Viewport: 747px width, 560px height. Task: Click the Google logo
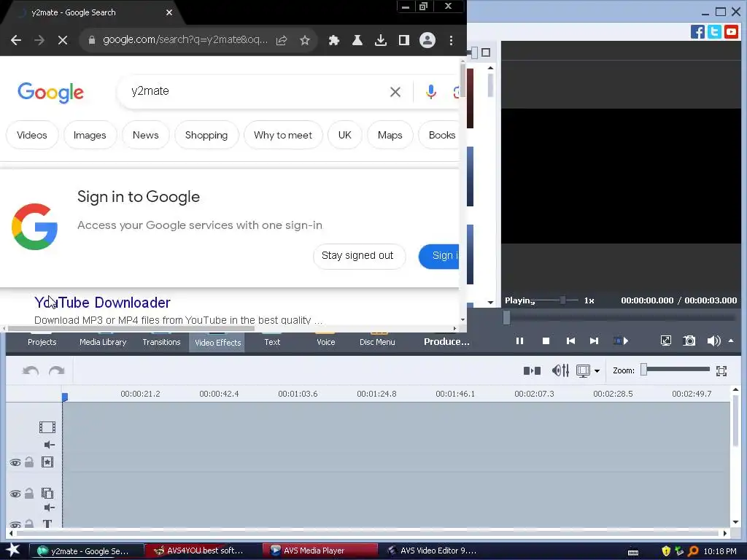tap(50, 93)
